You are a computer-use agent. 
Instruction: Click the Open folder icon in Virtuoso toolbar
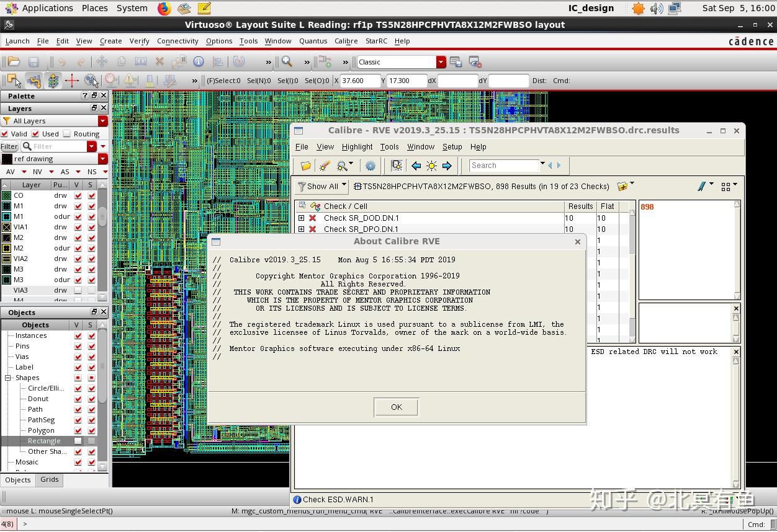tap(14, 62)
